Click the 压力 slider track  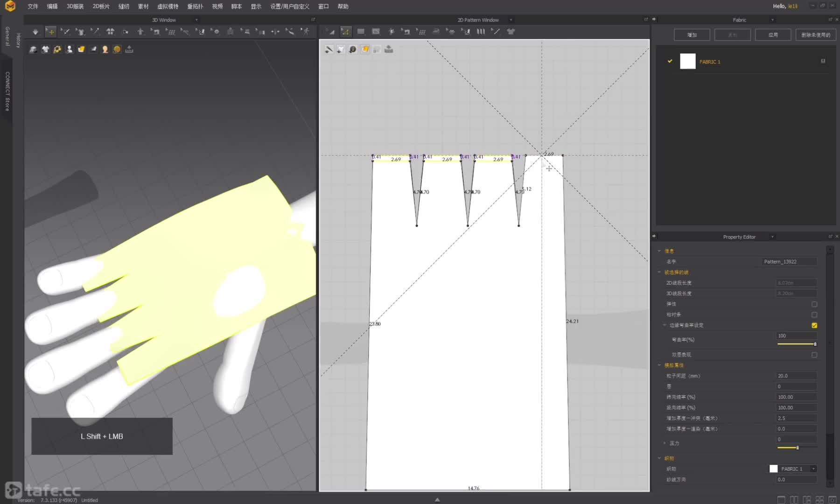[x=797, y=448]
